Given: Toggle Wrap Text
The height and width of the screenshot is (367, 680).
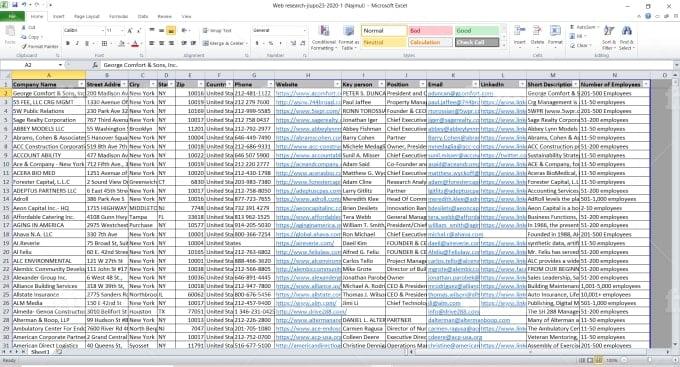Looking at the screenshot, I should pos(217,30).
